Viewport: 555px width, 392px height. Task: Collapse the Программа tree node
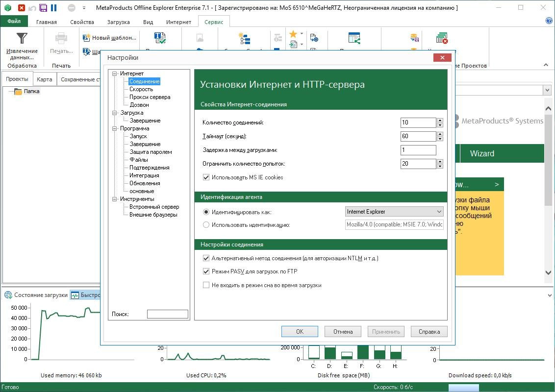click(x=114, y=128)
